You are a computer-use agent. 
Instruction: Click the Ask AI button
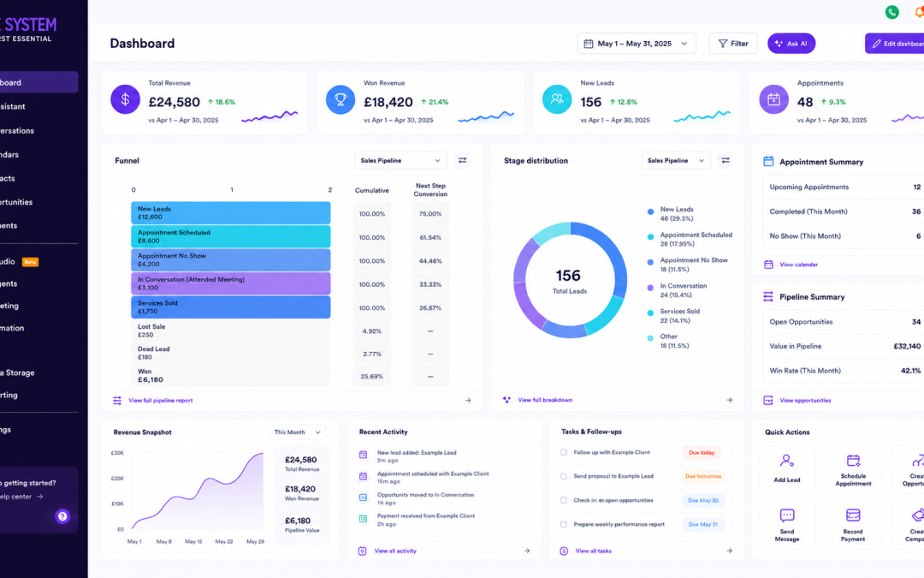(x=791, y=44)
